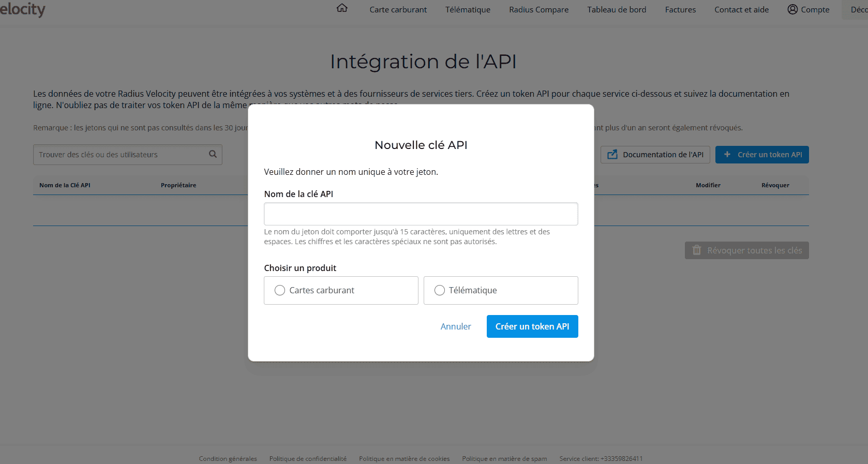Open Tableau de bord from navigation

coord(617,9)
